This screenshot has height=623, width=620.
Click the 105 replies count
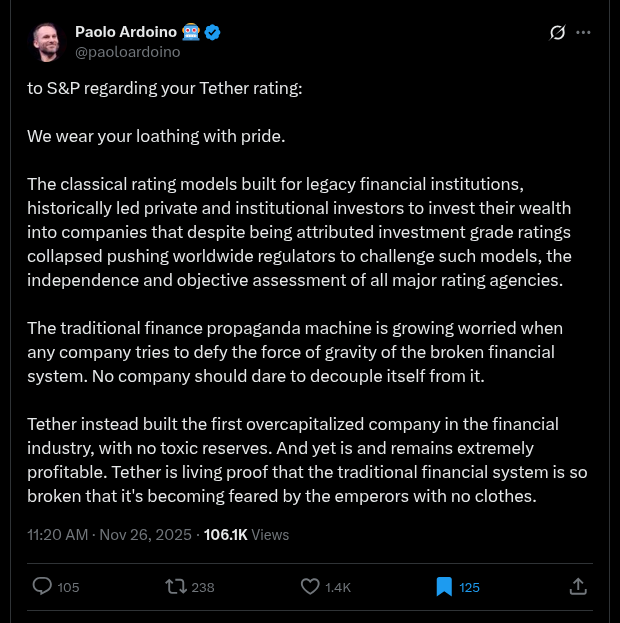pyautogui.click(x=68, y=587)
